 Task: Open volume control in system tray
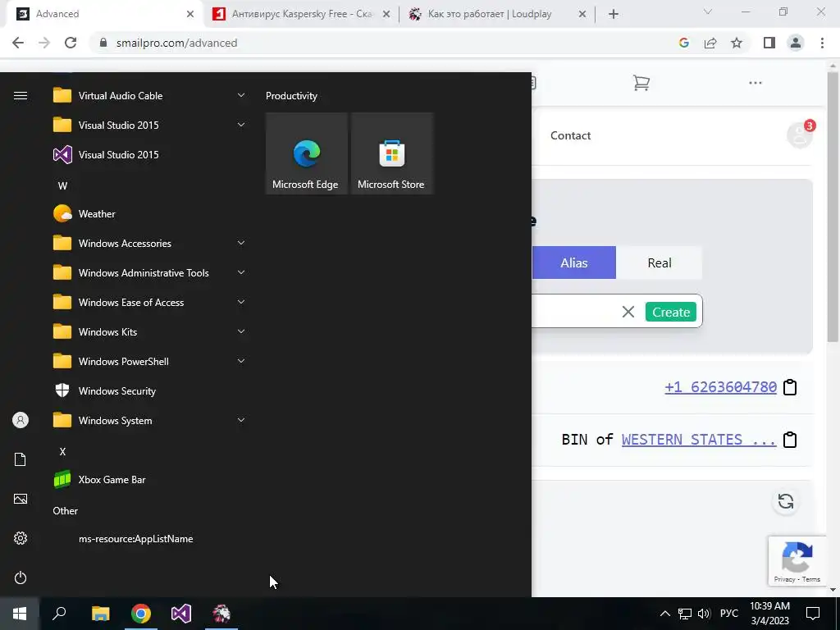click(x=703, y=614)
